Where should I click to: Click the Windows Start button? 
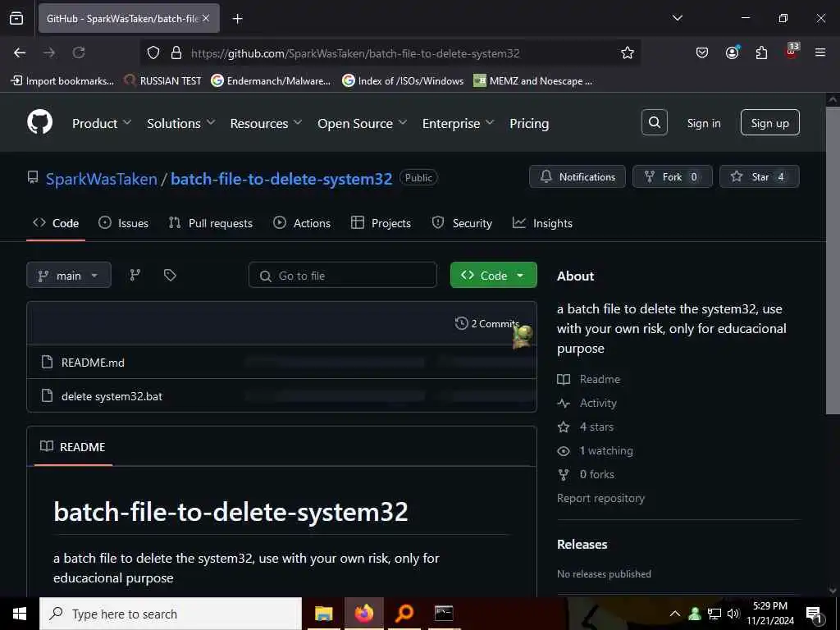pos(20,614)
